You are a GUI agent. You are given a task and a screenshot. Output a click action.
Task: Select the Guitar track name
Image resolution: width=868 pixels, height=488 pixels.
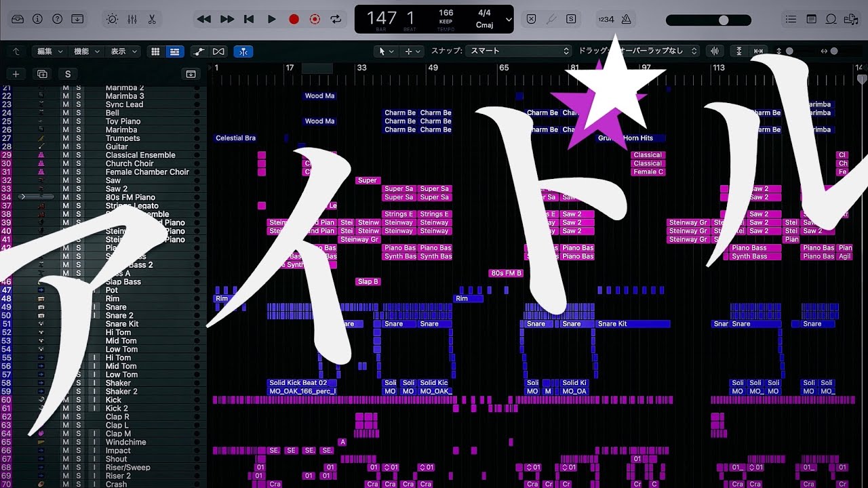[x=117, y=146]
